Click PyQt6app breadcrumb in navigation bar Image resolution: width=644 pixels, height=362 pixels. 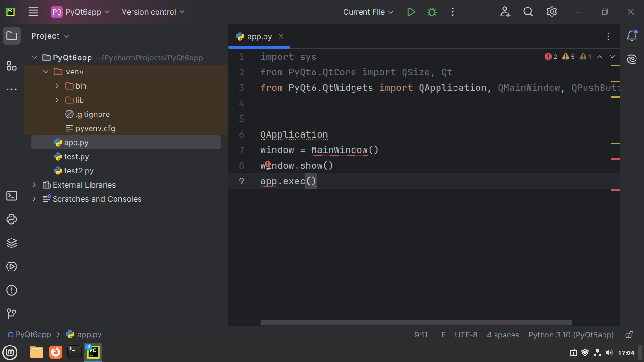click(30, 335)
